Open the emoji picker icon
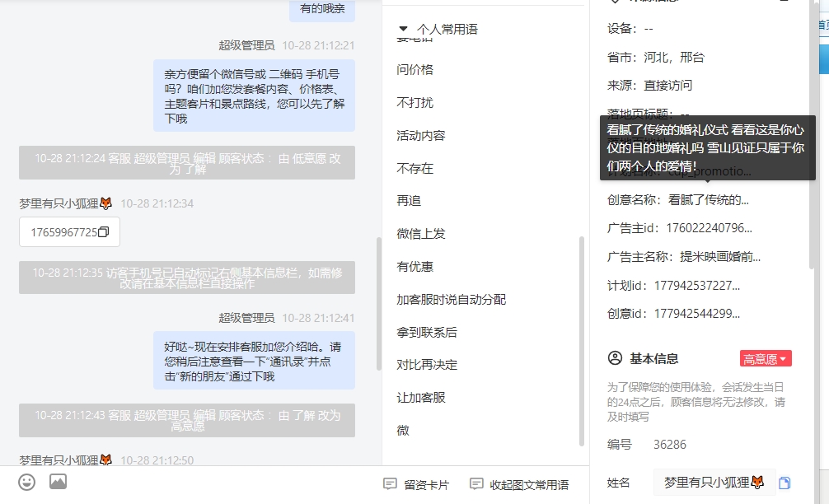The width and height of the screenshot is (829, 504). click(26, 482)
